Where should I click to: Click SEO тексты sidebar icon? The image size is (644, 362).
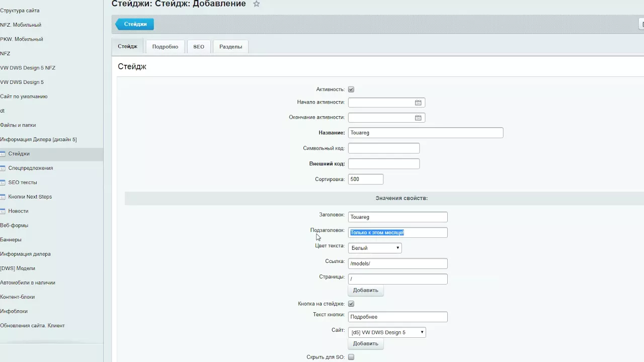coord(3,183)
